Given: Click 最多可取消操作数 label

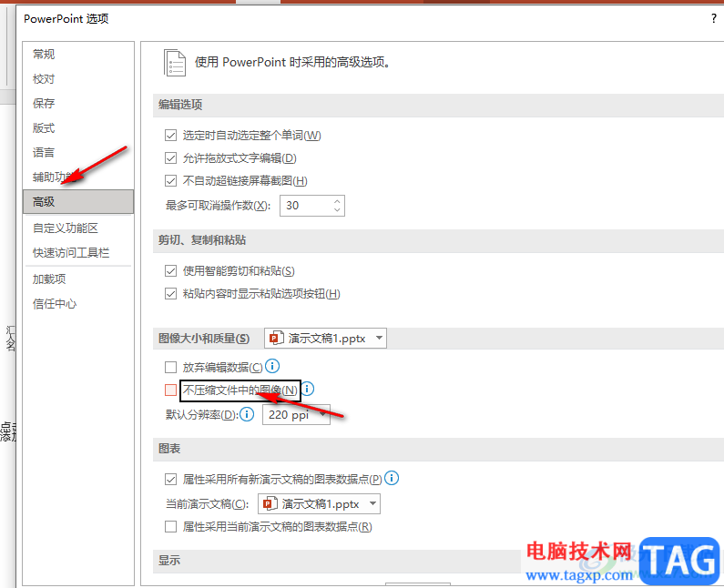Looking at the screenshot, I should tap(219, 206).
